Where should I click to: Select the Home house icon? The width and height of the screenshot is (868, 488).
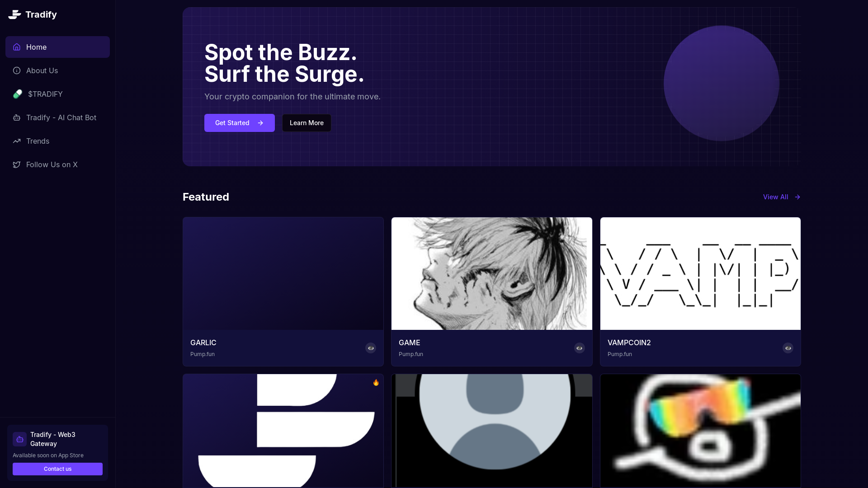pos(17,47)
